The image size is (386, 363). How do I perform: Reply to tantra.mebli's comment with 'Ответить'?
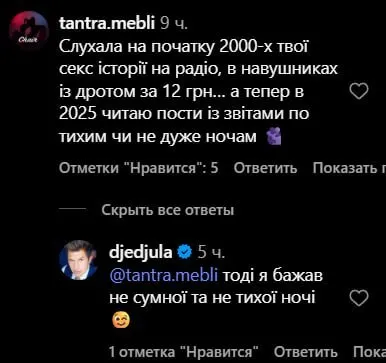pos(265,168)
